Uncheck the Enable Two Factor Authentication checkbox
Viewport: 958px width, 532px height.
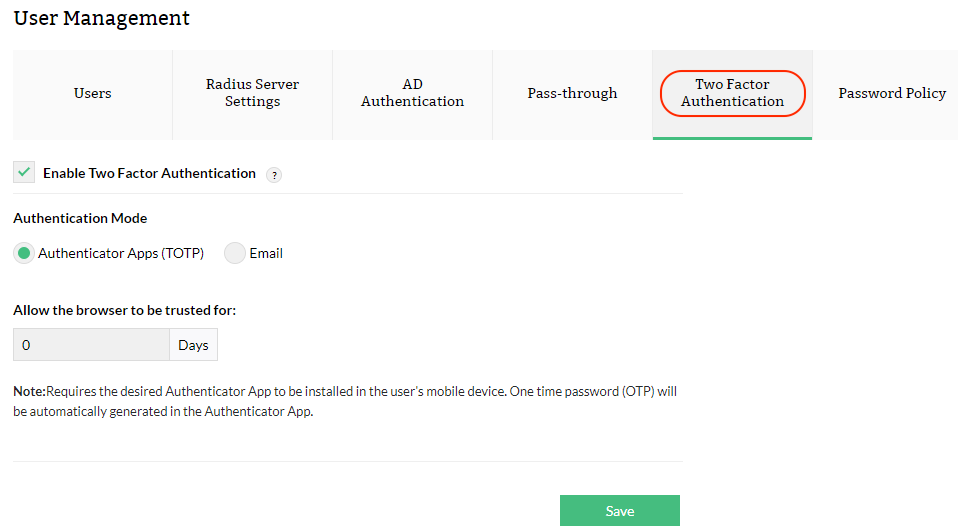pos(24,173)
